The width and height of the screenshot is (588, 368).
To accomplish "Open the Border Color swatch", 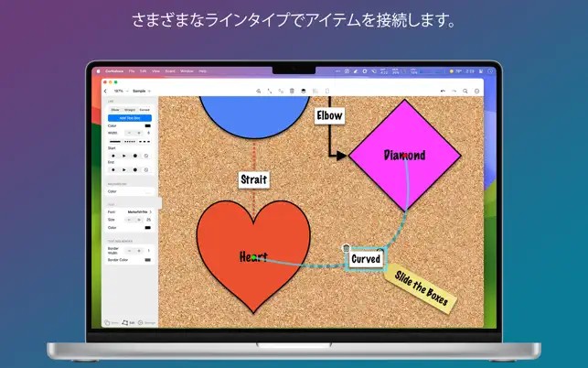I will pos(148,260).
